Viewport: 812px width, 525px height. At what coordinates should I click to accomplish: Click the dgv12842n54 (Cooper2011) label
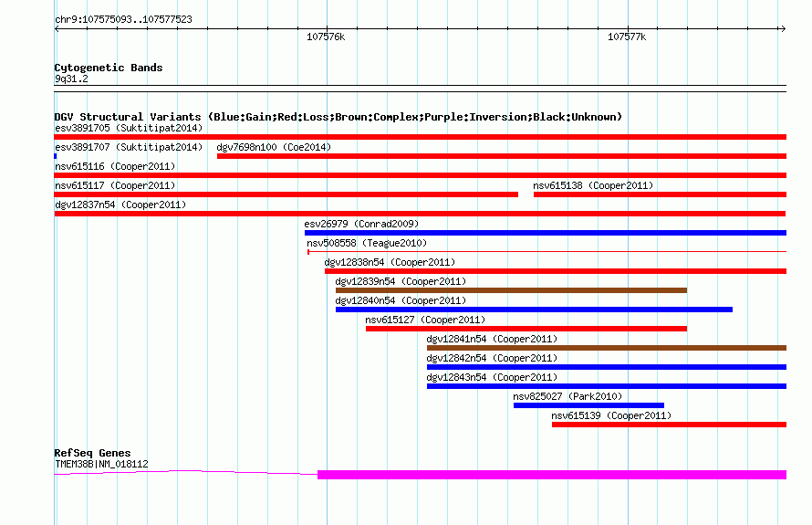tap(492, 358)
